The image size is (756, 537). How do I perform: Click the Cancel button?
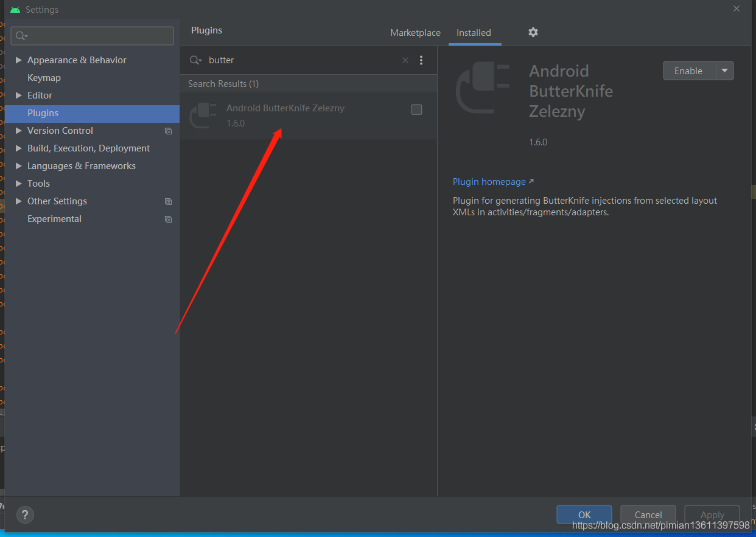coord(648,514)
